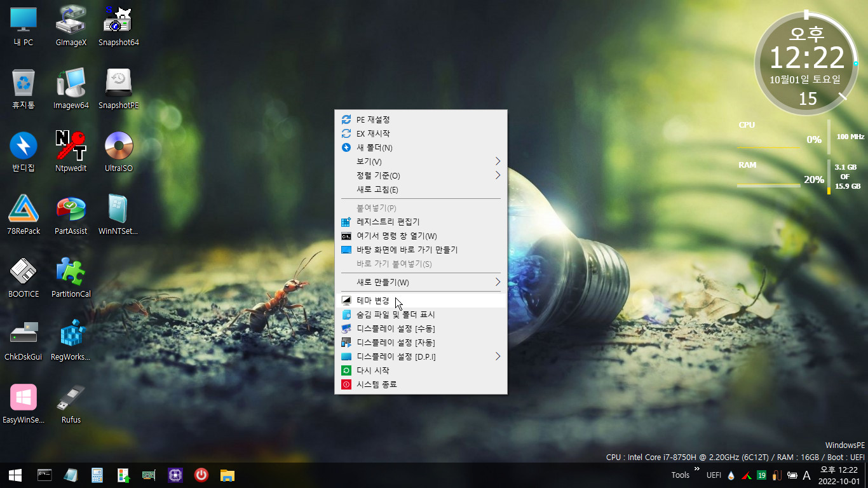The image size is (868, 488).
Task: Create 새 폴더(N) from context menu
Action: click(x=421, y=147)
